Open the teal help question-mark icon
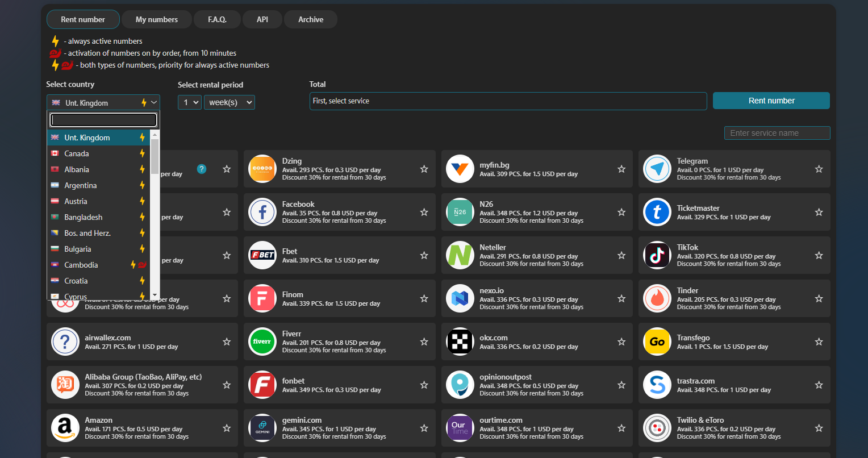Viewport: 868px width, 458px height. [202, 169]
